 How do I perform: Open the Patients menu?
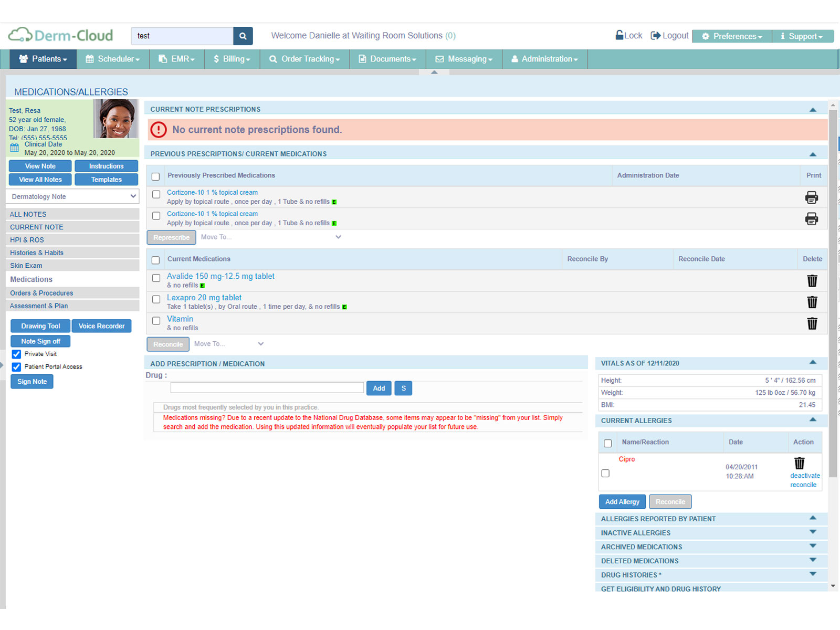(x=43, y=59)
